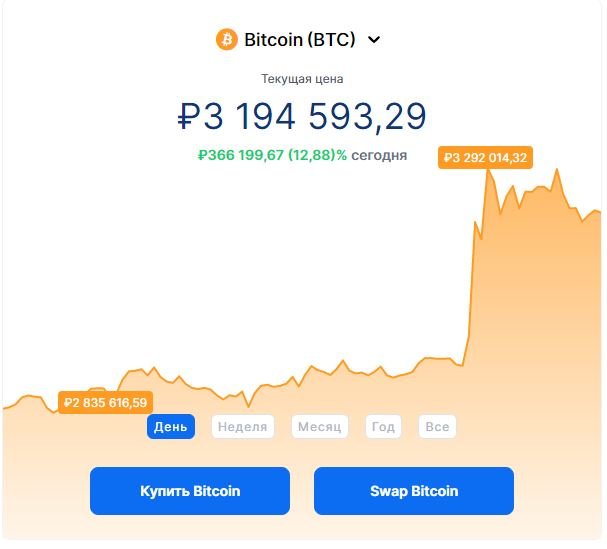Click the current price ₽3 194 593,29

(302, 116)
